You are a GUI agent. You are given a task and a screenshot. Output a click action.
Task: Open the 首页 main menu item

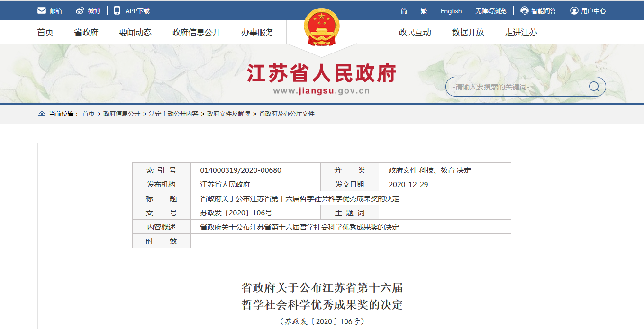(45, 32)
